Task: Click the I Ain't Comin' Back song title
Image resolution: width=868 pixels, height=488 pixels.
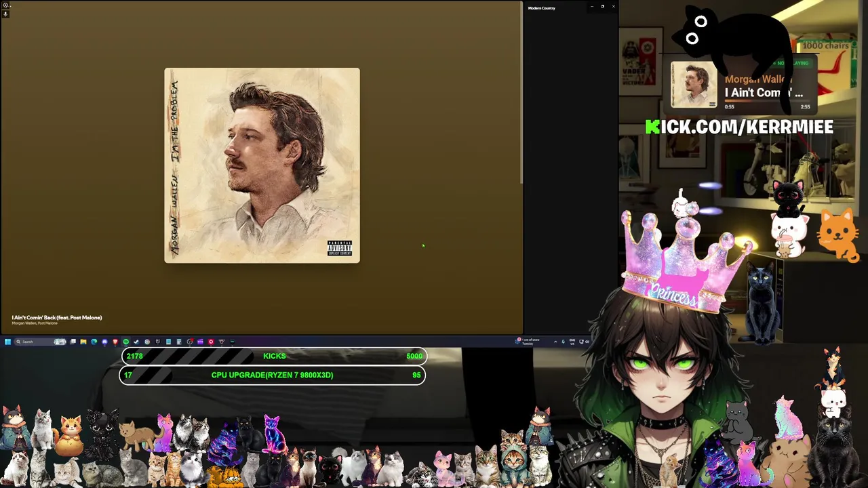Action: pyautogui.click(x=57, y=317)
